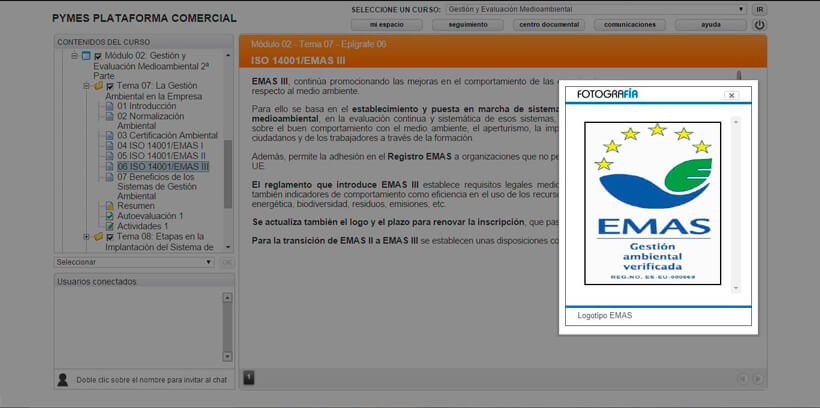820x408 pixels.
Task: Click the page icon of '02 Normalización Ambiental'
Action: pyautogui.click(x=109, y=116)
